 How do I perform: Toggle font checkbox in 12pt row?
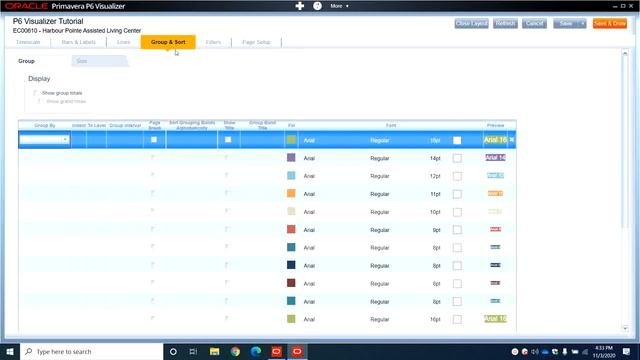[x=457, y=176]
